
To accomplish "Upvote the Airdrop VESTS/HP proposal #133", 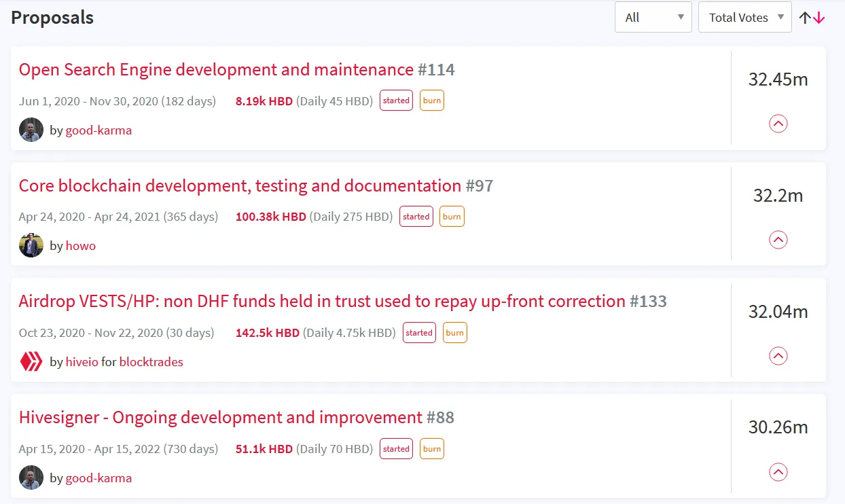I will [778, 356].
